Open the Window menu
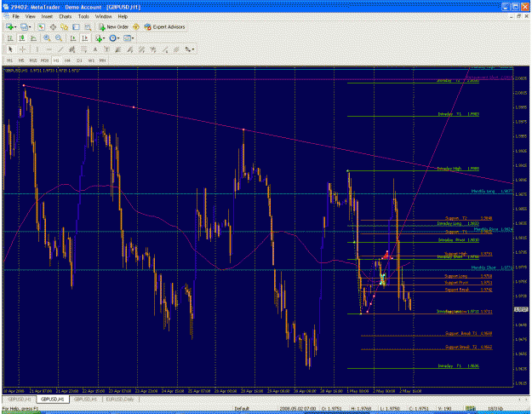This screenshot has width=532, height=414. [x=103, y=16]
